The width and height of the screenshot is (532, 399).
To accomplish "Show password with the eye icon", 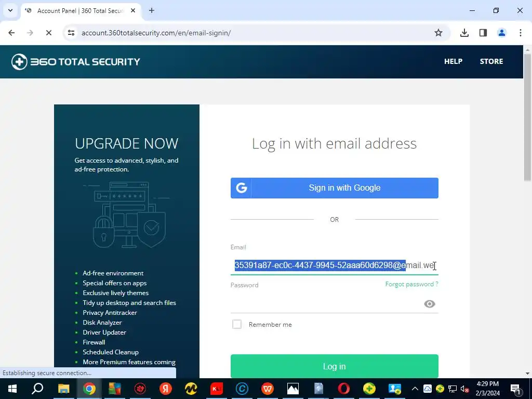I will tap(429, 304).
